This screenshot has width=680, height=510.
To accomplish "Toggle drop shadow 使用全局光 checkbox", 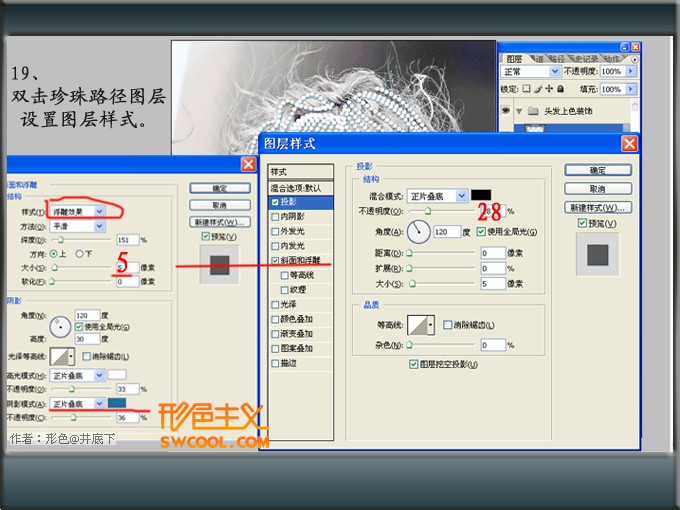I will (x=481, y=232).
